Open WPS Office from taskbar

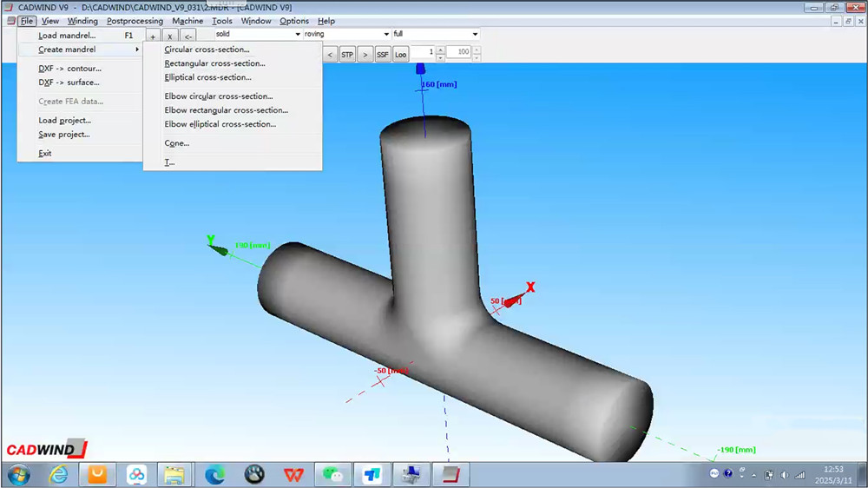point(293,475)
